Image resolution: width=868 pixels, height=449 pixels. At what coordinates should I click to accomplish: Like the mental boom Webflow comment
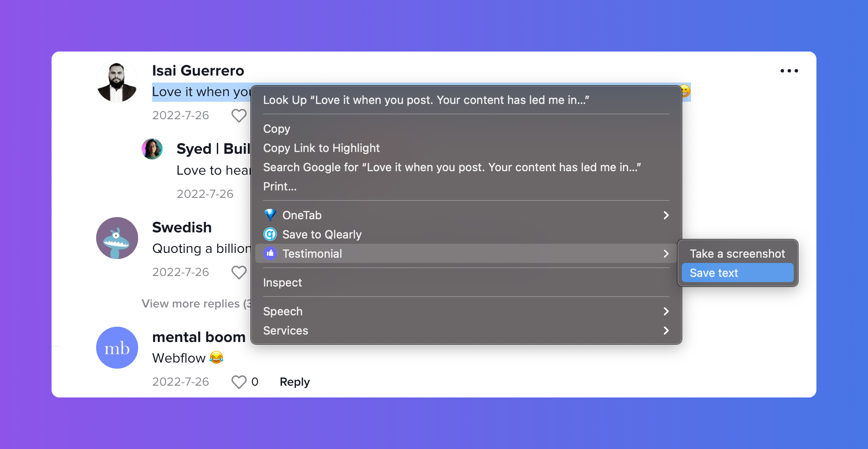coord(239,382)
